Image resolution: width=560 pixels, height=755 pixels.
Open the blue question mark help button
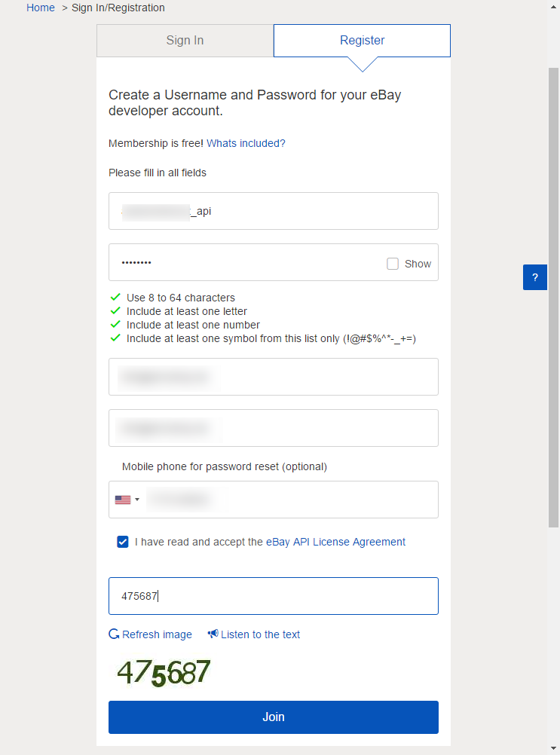[x=535, y=277]
